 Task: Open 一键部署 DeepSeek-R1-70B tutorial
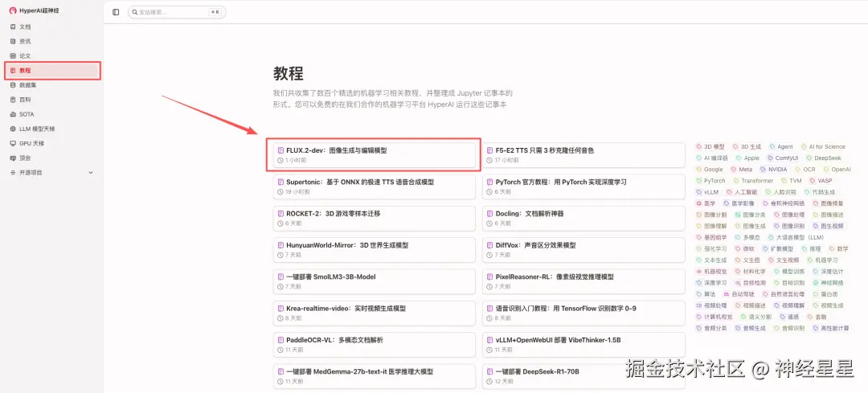click(583, 376)
